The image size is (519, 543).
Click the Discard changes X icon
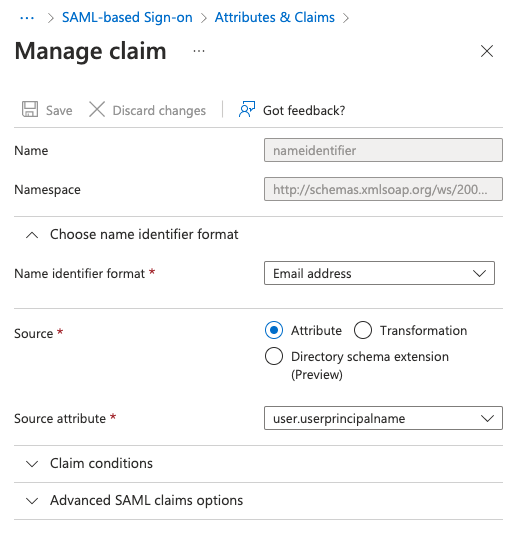(97, 109)
